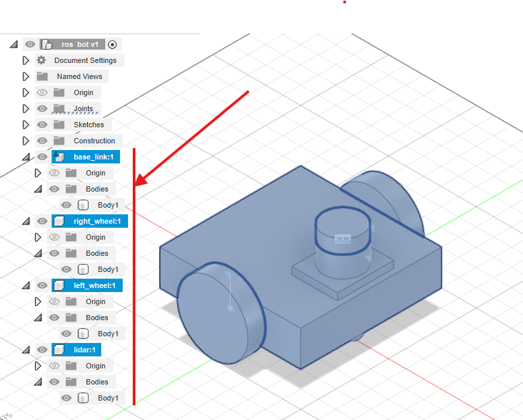Expand the Construction folder
Viewport: 523px width, 420px height.
pyautogui.click(x=25, y=141)
